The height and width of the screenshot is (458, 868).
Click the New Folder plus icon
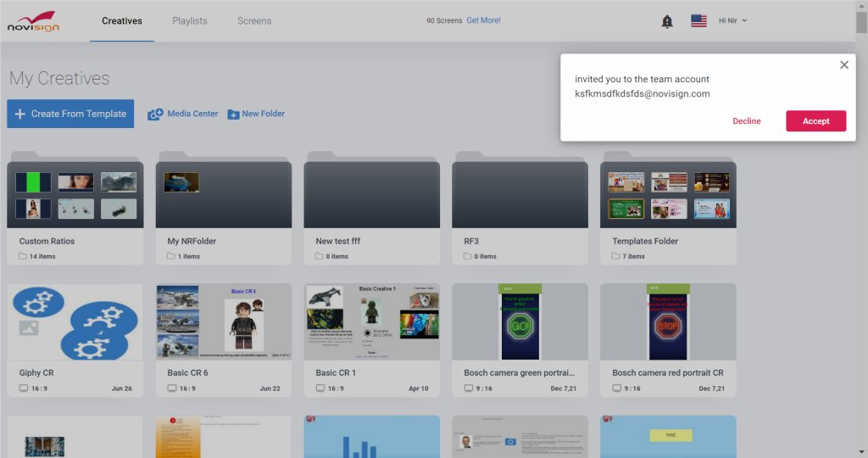[x=233, y=114]
